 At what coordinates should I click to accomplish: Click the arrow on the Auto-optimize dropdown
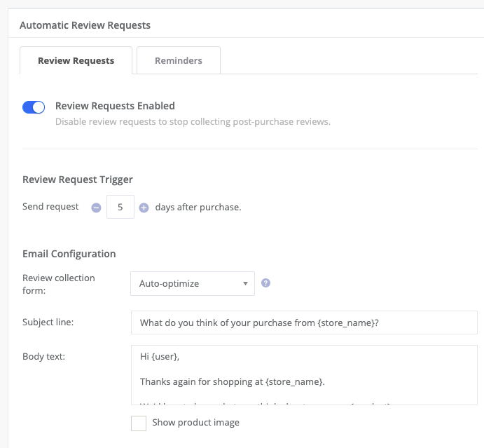(245, 284)
